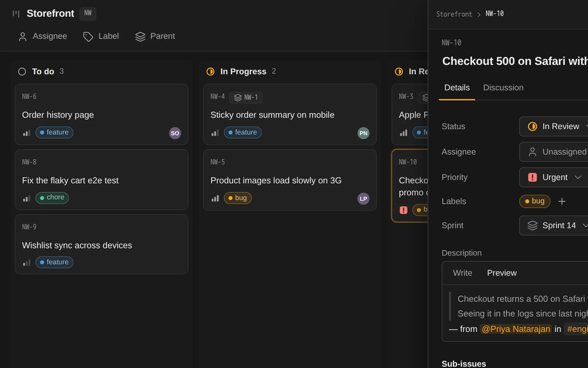This screenshot has width=588, height=368.
Task: Click the NW-1 parent badge on NW-4
Action: [246, 97]
